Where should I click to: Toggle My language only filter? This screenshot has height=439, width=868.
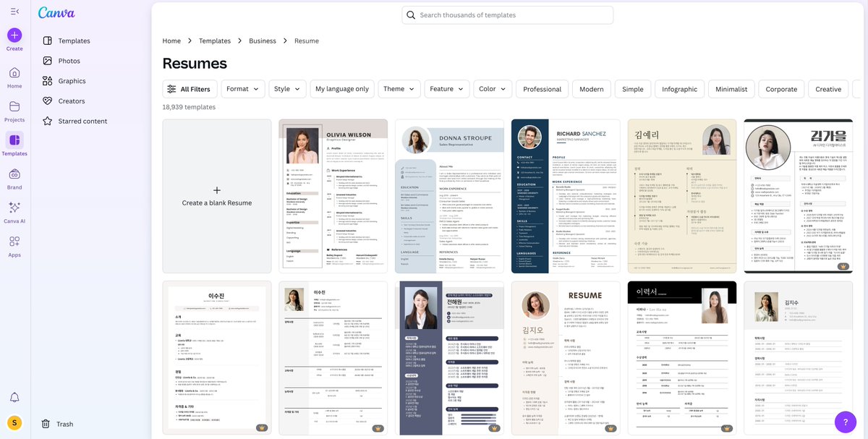(x=342, y=89)
